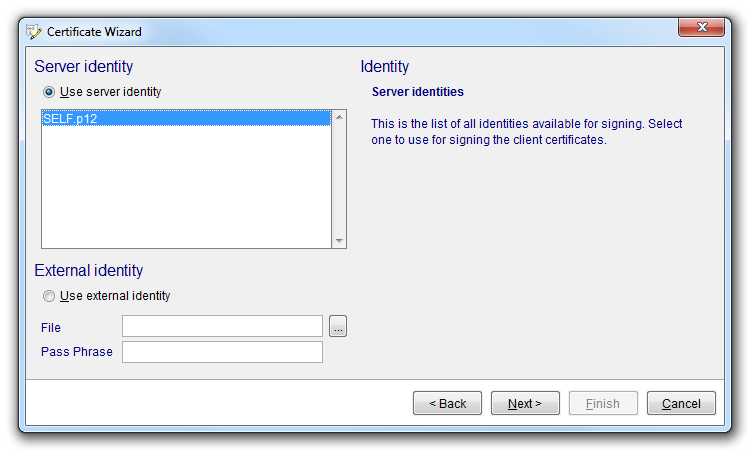Select the Use server identity radio button
Image resolution: width=750 pixels, height=452 pixels.
pyautogui.click(x=49, y=92)
